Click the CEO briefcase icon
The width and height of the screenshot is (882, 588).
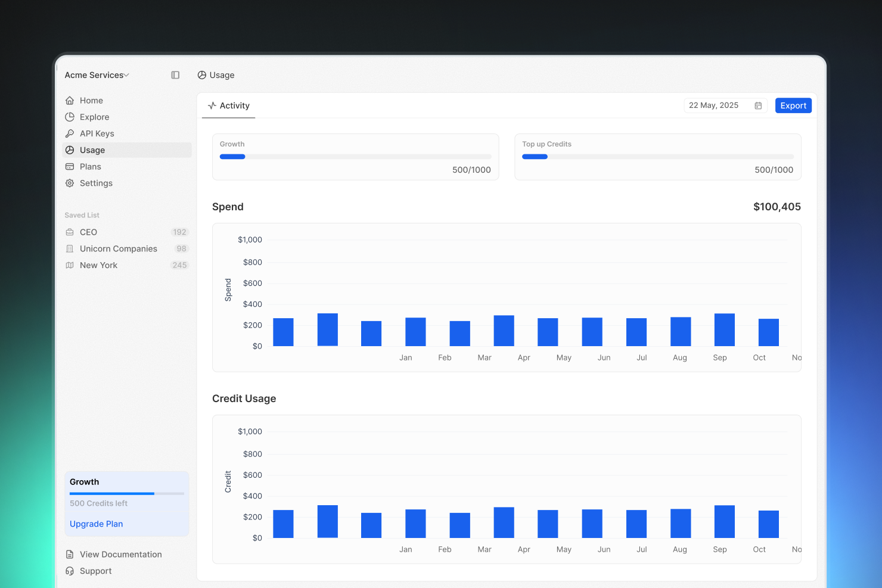(x=70, y=232)
